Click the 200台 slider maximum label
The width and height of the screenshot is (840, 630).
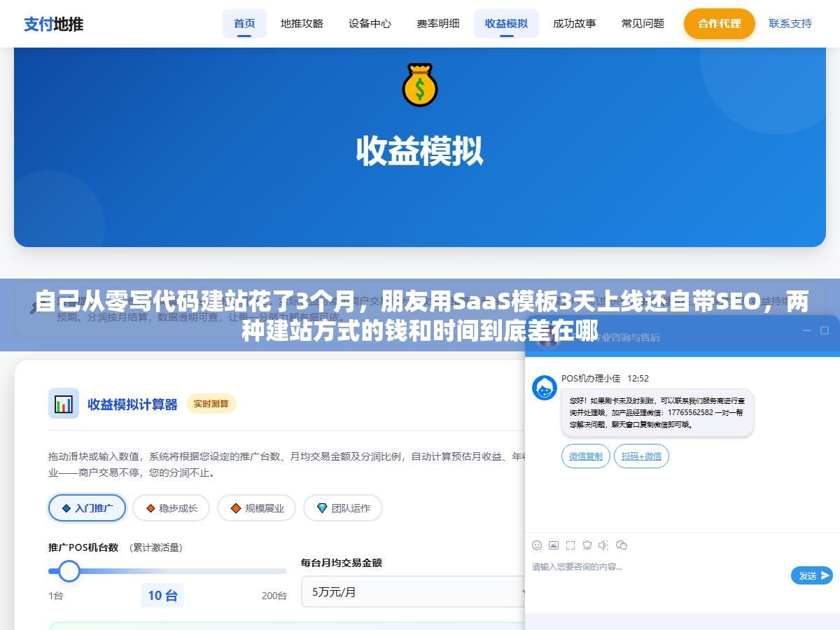pyautogui.click(x=274, y=596)
